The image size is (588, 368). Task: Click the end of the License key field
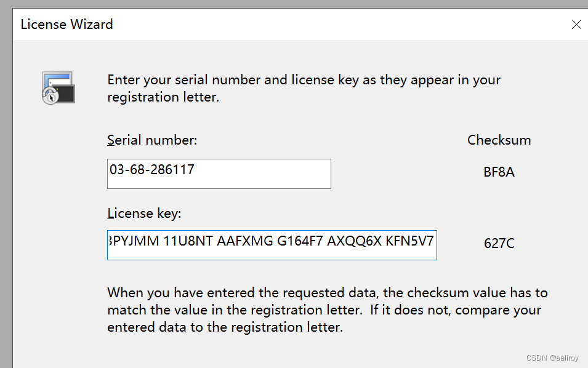pyautogui.click(x=431, y=245)
